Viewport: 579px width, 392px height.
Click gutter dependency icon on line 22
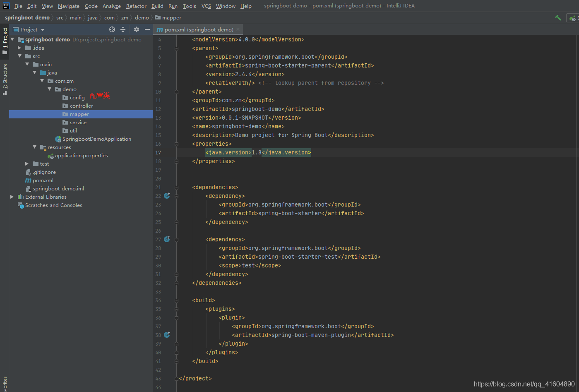[167, 196]
